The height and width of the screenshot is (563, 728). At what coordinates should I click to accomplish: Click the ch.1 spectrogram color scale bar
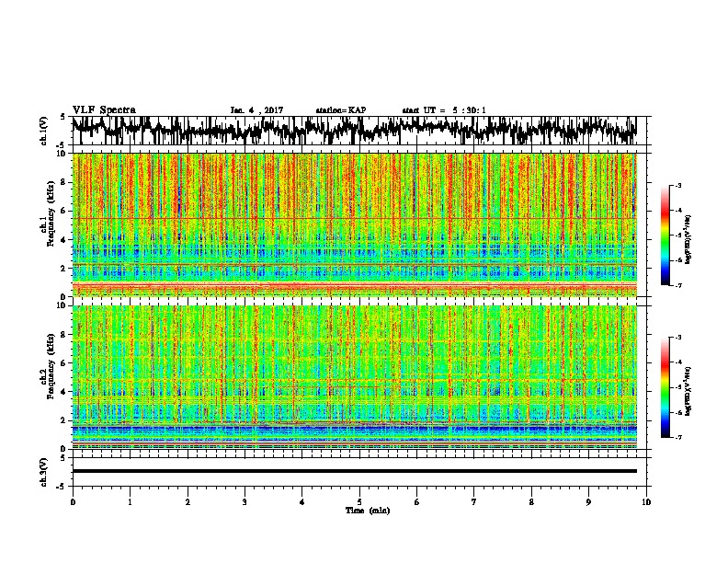coord(665,236)
